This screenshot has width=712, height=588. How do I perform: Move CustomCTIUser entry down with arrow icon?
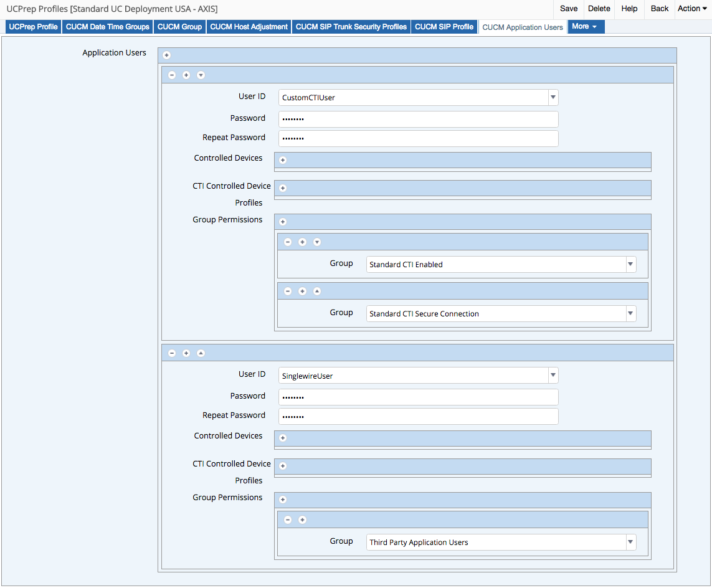201,75
